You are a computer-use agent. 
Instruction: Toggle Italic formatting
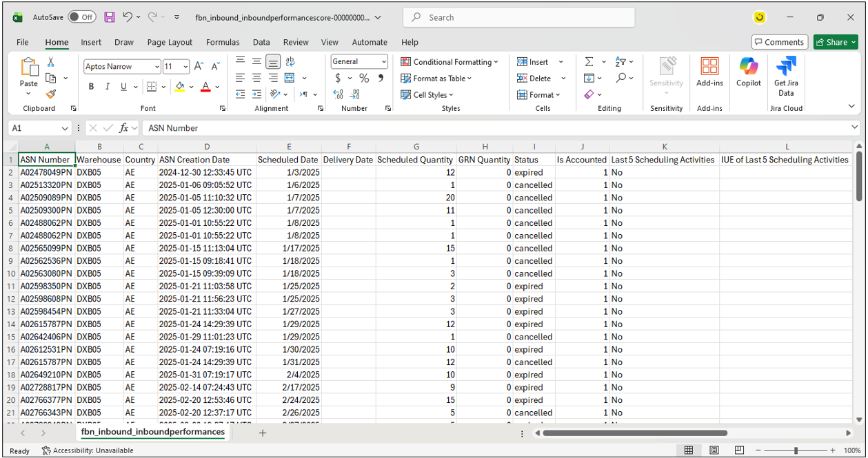pos(108,87)
